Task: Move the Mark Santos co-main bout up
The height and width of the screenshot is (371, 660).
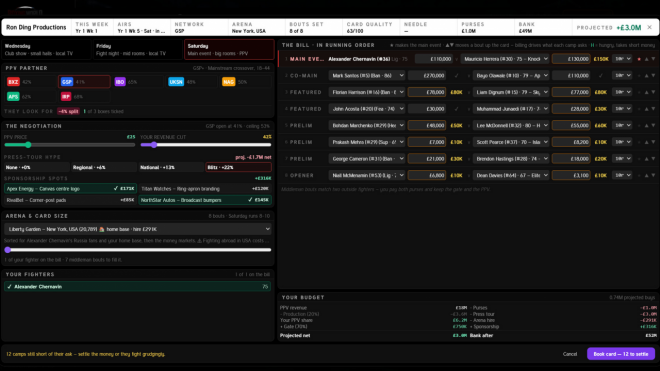Action: (647, 76)
